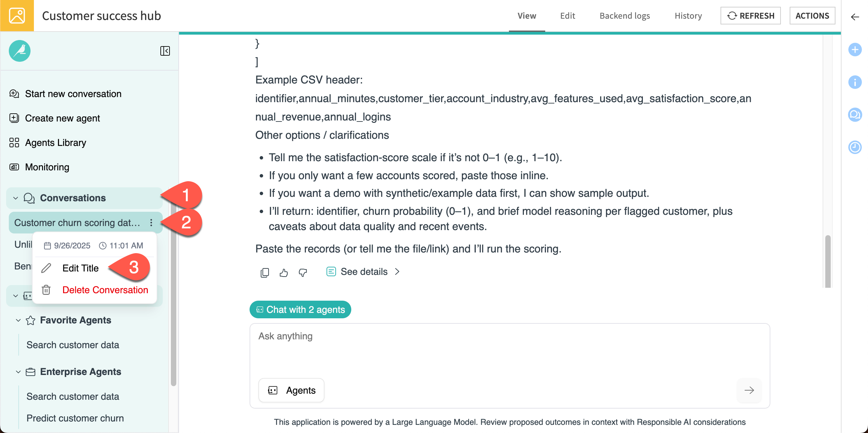Collapse the Favorite Agents section
The image size is (868, 433).
pyautogui.click(x=18, y=320)
